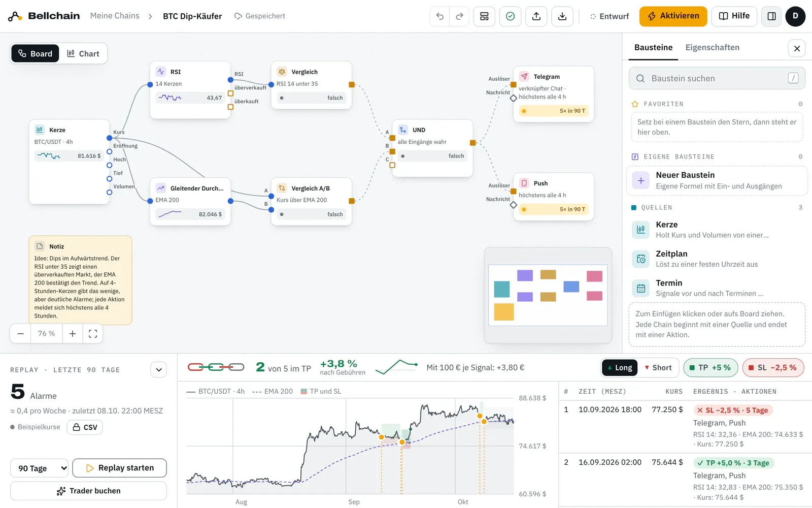Open the Bausteine tab

click(653, 47)
